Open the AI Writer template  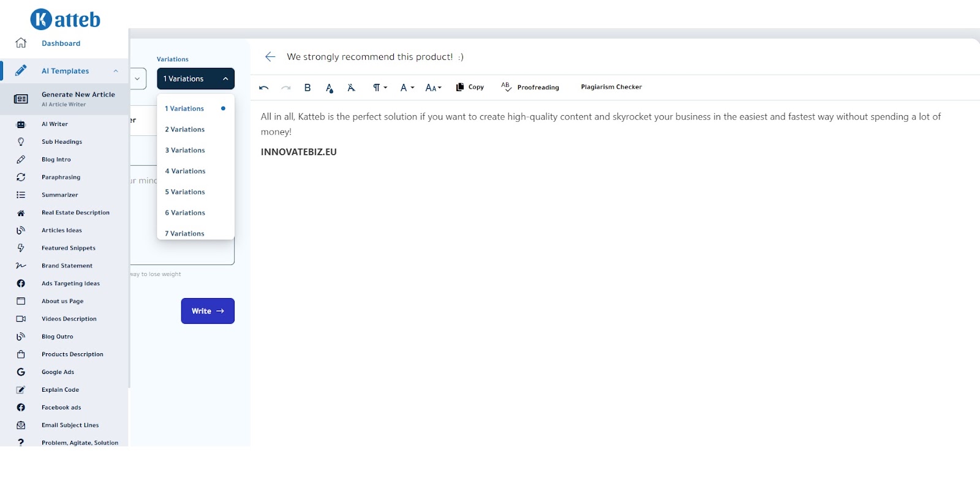55,124
